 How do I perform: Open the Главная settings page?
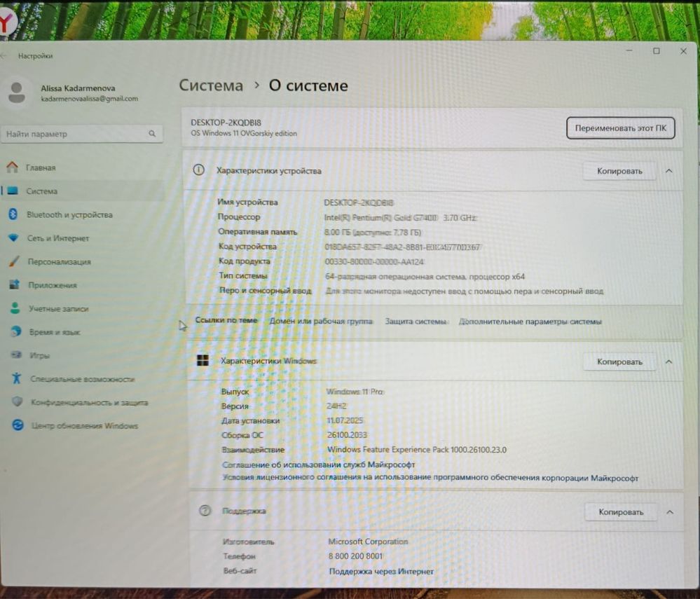[41, 167]
